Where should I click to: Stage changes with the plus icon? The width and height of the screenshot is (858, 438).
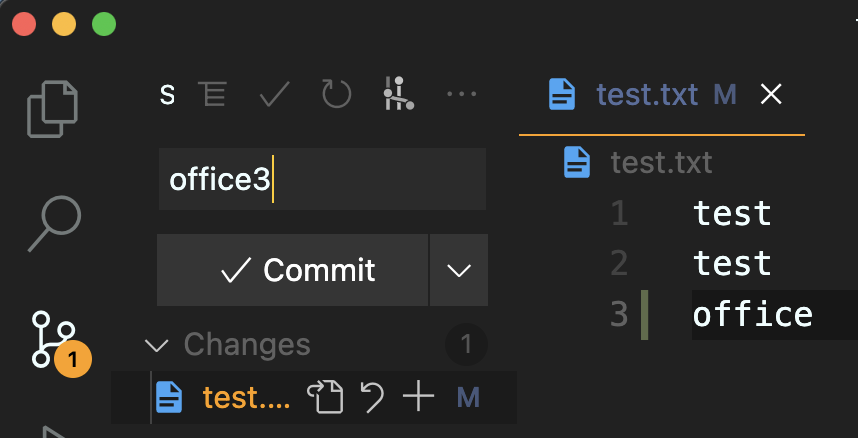coord(418,398)
